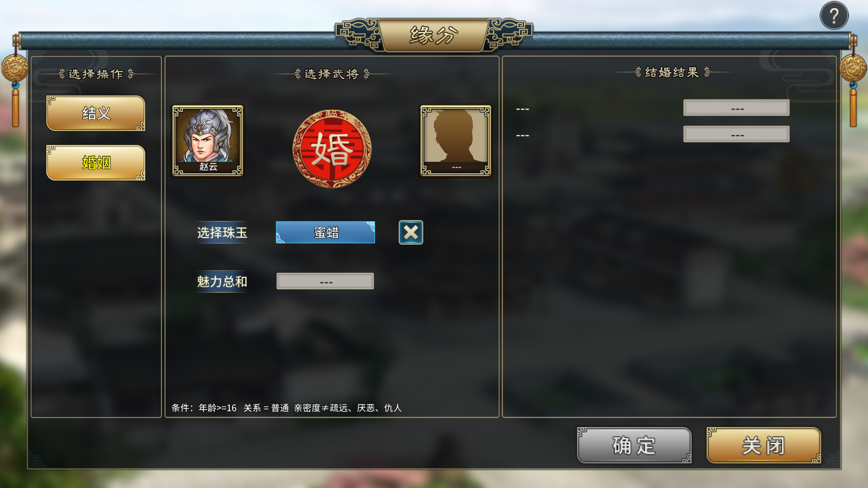Click the 选择珠玉 label
The height and width of the screenshot is (488, 868).
[222, 232]
